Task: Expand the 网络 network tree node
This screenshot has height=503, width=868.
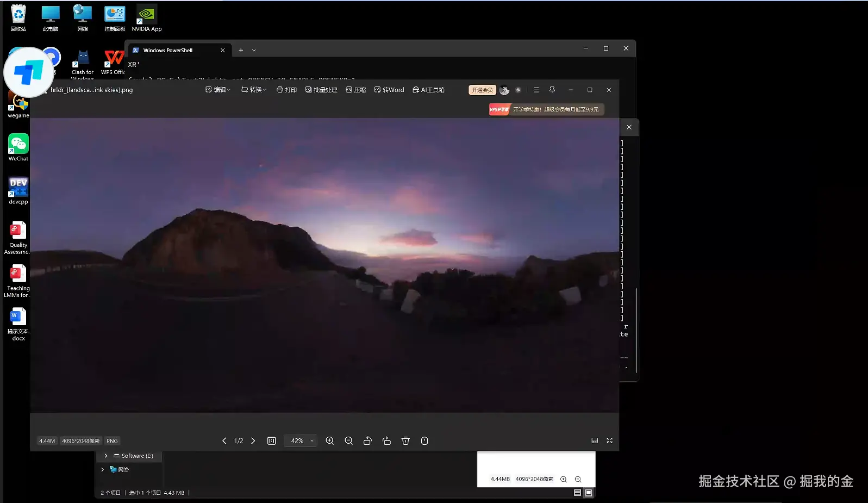Action: point(102,469)
